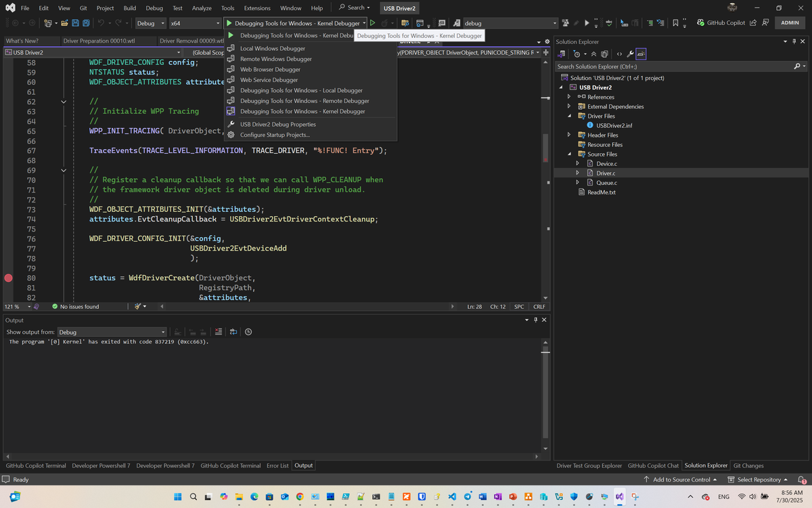812x508 pixels.
Task: Collapse the Source Files folder
Action: (x=570, y=154)
